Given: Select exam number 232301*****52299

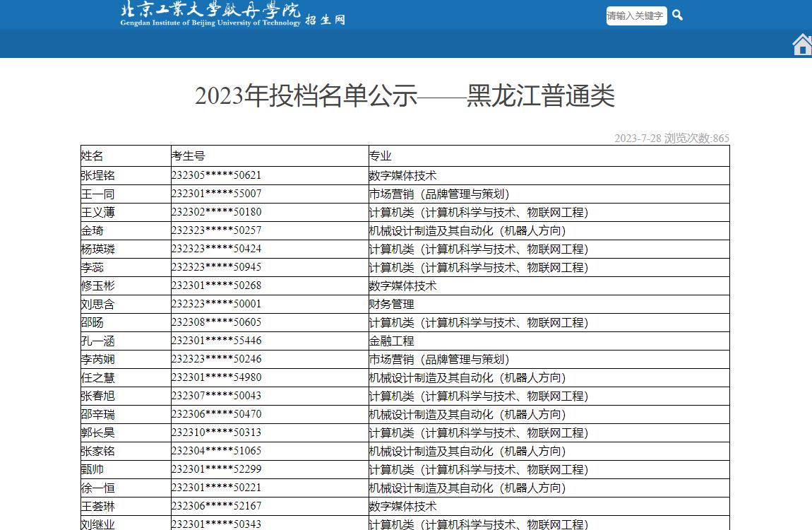Looking at the screenshot, I should click(217, 469).
